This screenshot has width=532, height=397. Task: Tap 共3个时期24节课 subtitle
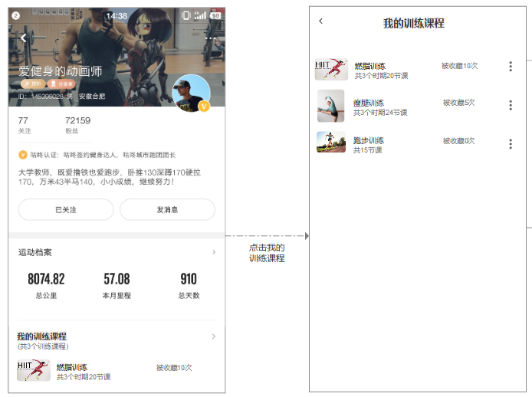380,113
